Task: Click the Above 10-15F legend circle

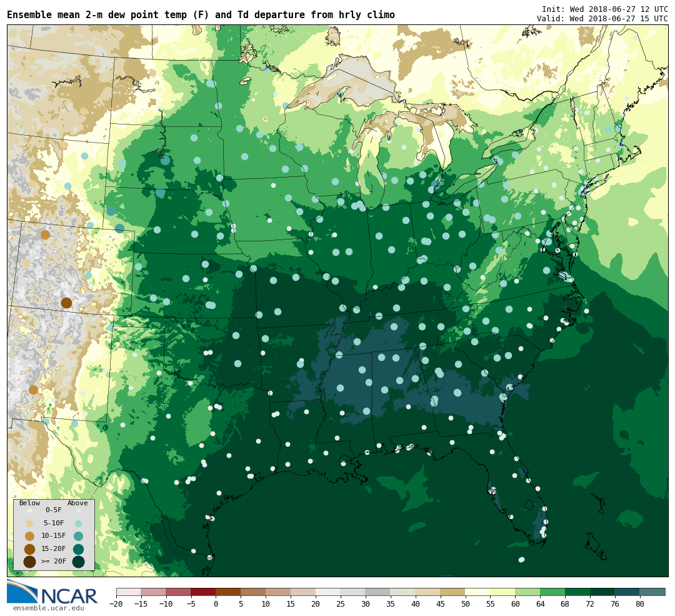Action: coord(78,537)
